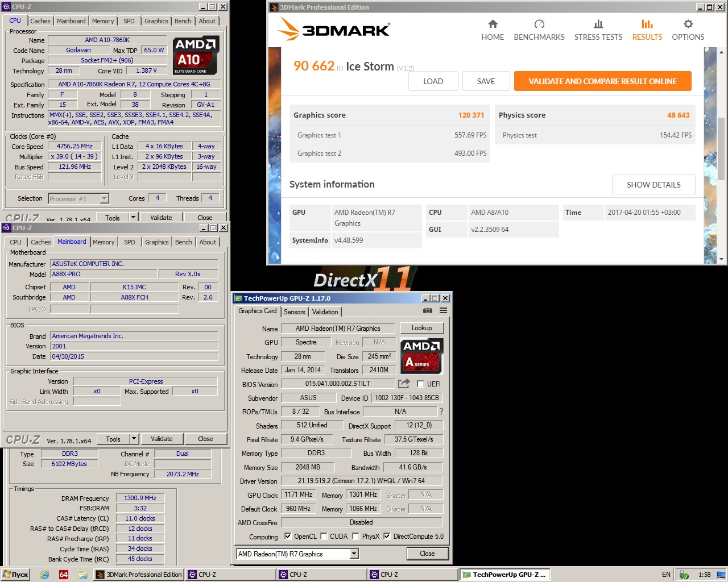Click SAVE in 3DMark results

pos(486,81)
